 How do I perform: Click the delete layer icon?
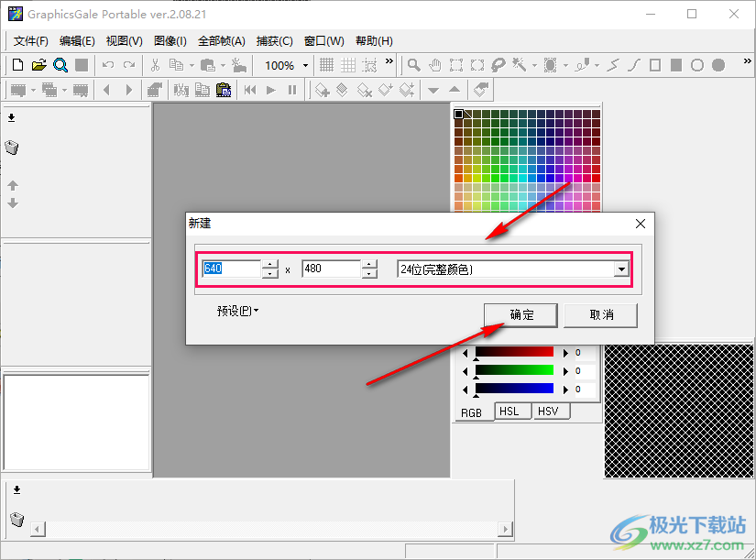pos(364,90)
